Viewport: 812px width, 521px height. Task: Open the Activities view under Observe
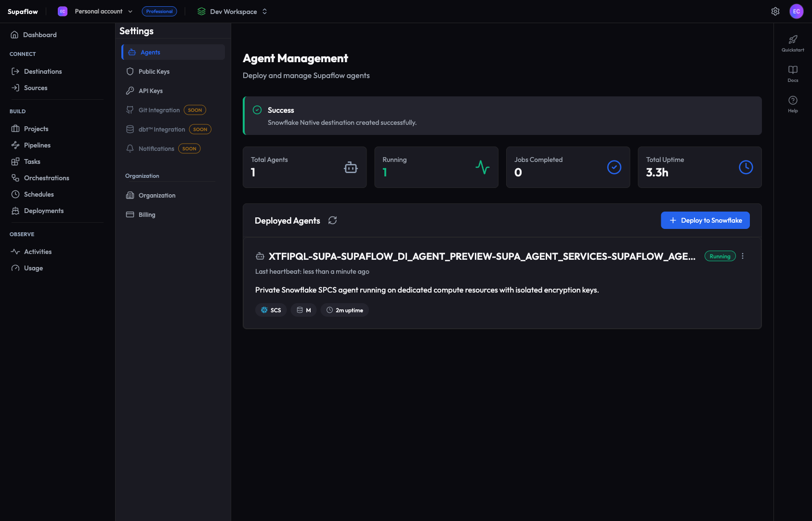click(x=38, y=252)
